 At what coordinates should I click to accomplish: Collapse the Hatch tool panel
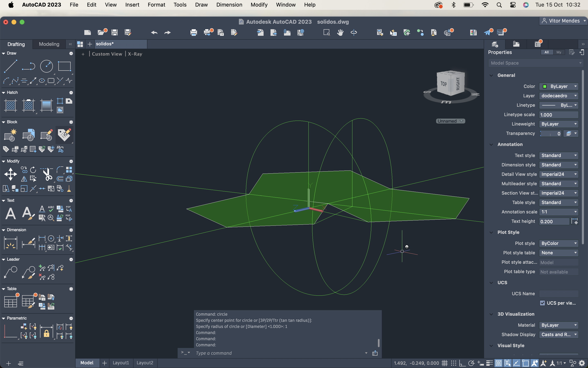click(3, 92)
